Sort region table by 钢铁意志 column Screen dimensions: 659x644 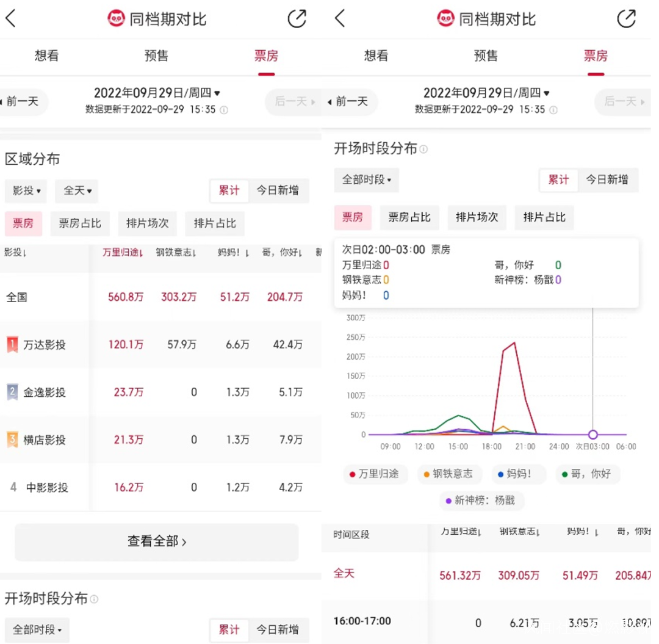click(176, 252)
